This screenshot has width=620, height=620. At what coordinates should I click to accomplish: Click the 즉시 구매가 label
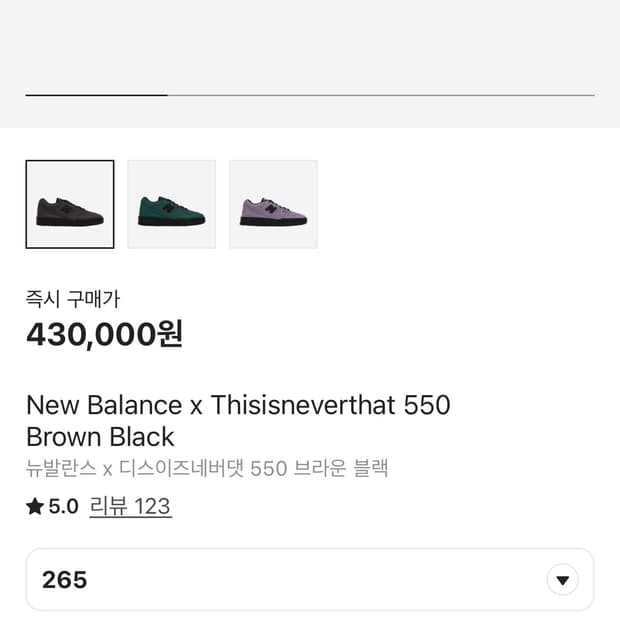tap(73, 298)
